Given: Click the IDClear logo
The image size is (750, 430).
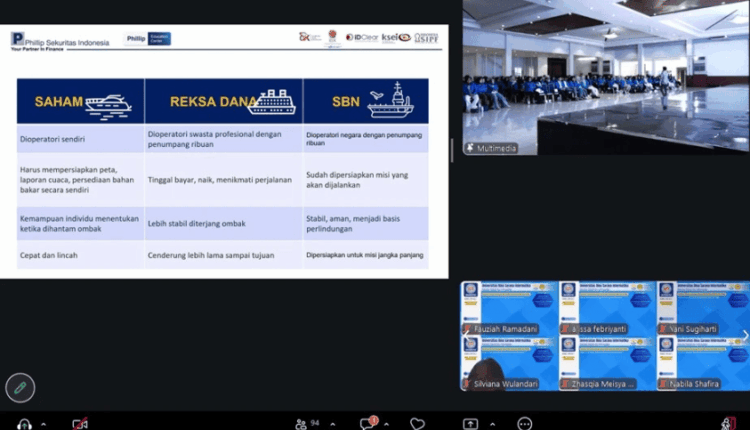Looking at the screenshot, I should 362,37.
